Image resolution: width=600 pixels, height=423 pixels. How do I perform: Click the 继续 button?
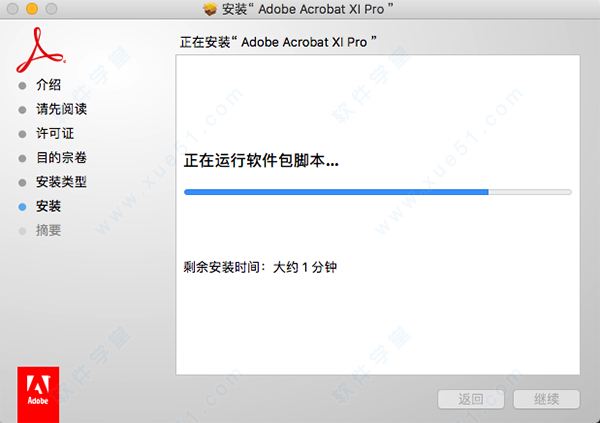(546, 399)
